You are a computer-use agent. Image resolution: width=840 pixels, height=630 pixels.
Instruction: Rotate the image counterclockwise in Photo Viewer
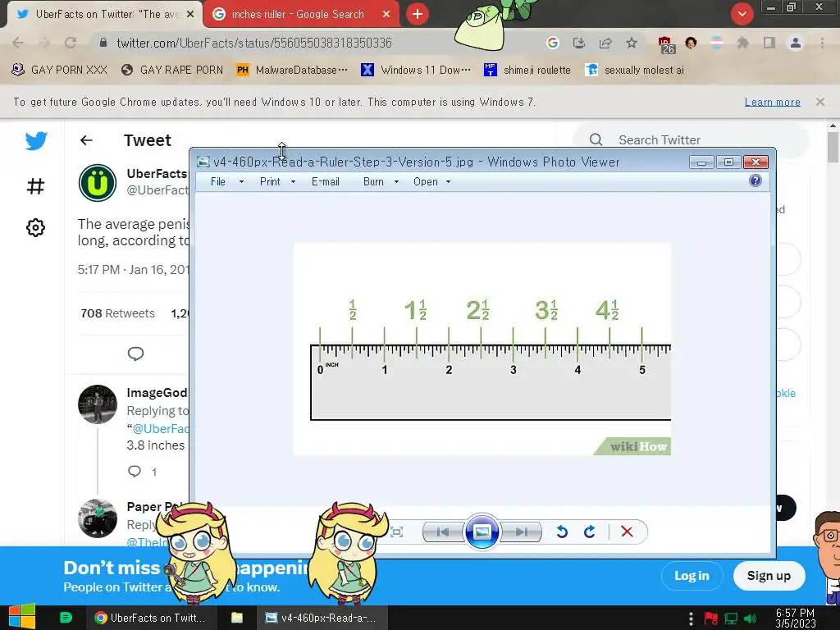point(561,532)
